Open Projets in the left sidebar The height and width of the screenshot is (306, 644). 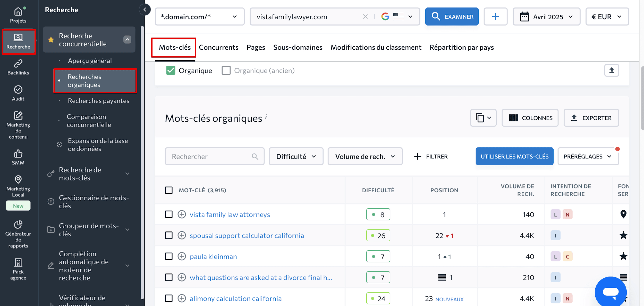coord(18,15)
